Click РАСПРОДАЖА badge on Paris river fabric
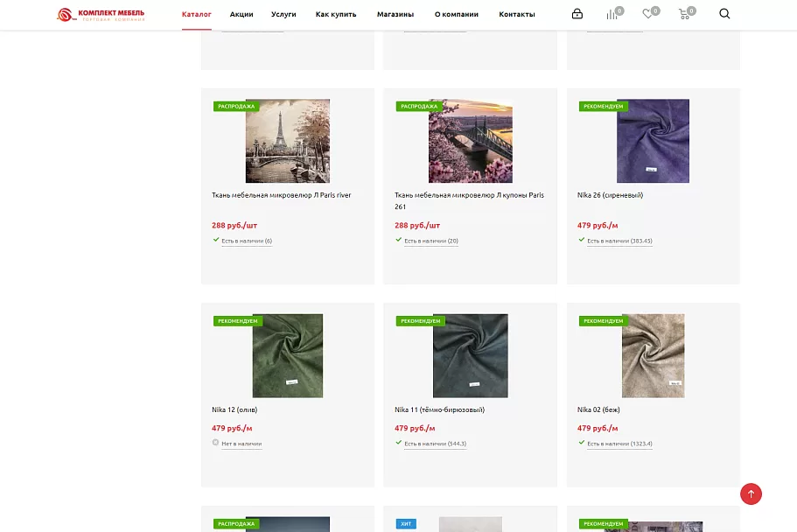The image size is (797, 532). 236,106
